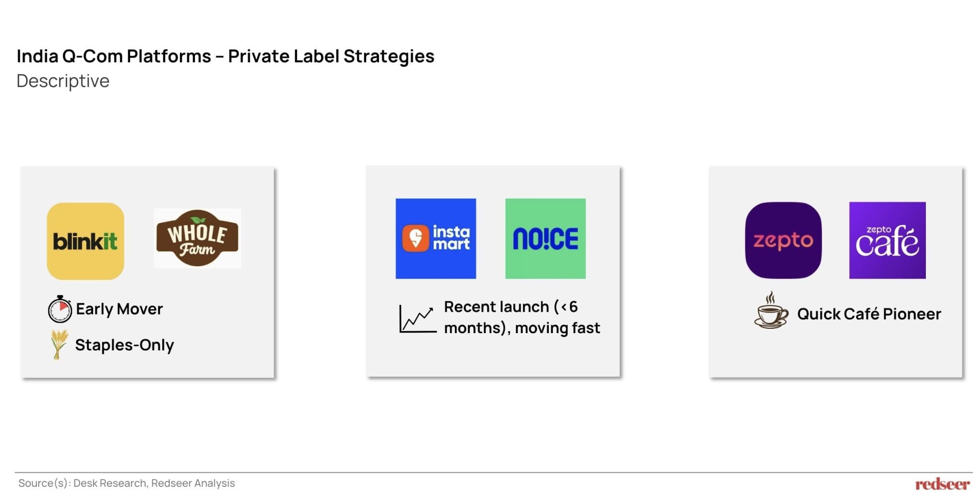Image resolution: width=980 pixels, height=504 pixels.
Task: Click the "Quick Café Pioneer" label
Action: tap(869, 314)
